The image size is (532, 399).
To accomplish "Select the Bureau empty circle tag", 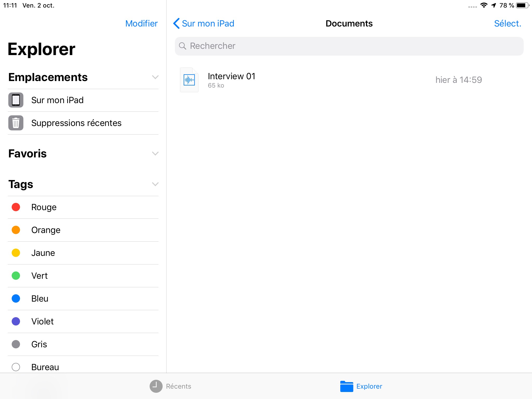I will coord(16,367).
